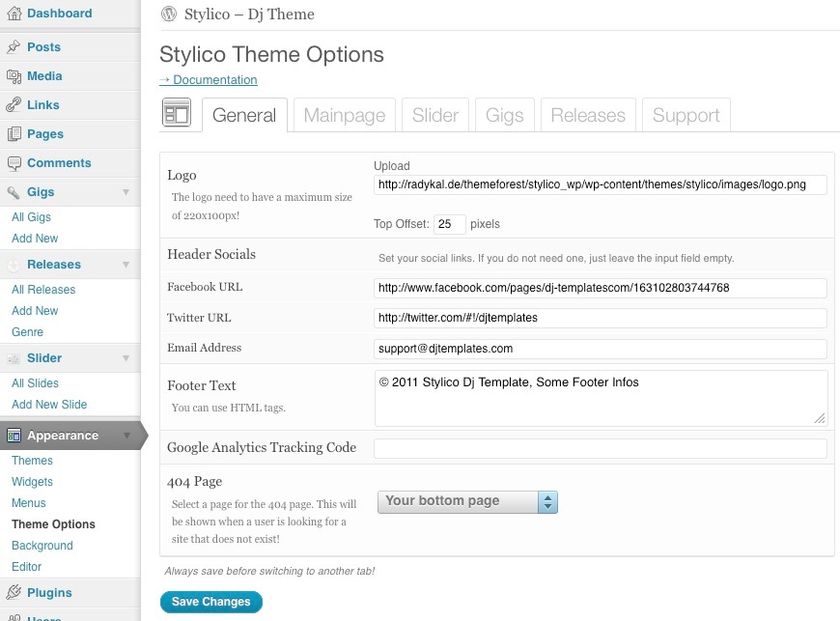The image size is (840, 621).
Task: Click the WordPress logo icon
Action: pos(169,14)
